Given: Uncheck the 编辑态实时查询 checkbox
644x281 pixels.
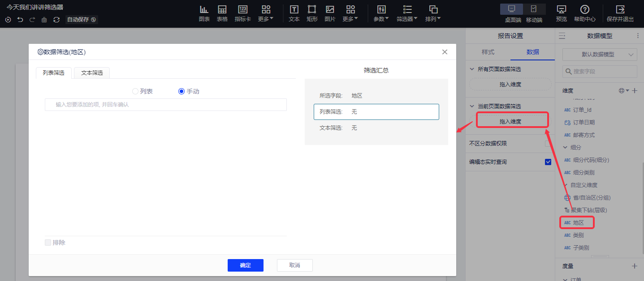Looking at the screenshot, I should coord(548,162).
